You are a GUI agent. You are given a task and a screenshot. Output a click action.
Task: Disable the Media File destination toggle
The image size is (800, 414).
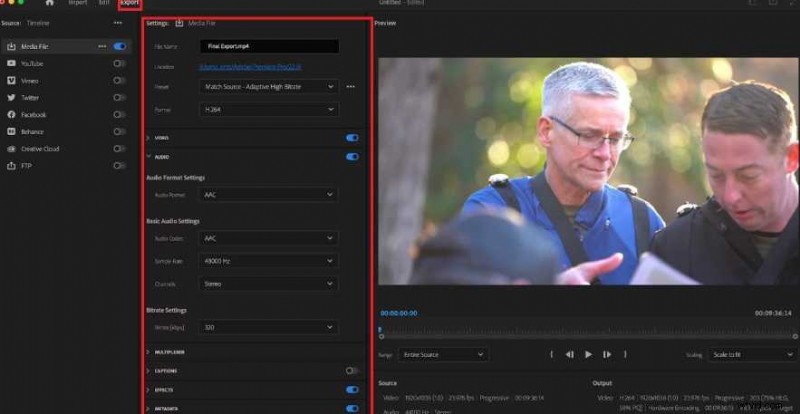coord(119,46)
